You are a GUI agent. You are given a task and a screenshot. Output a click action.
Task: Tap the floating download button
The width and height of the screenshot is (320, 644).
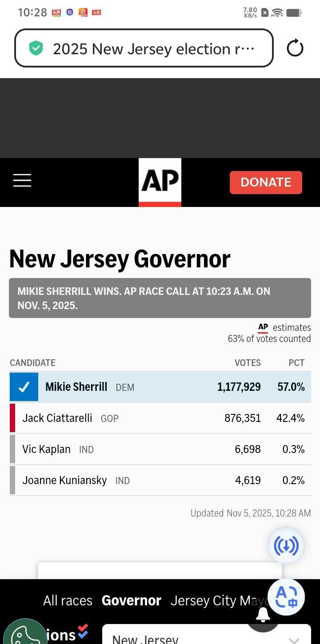(286, 545)
